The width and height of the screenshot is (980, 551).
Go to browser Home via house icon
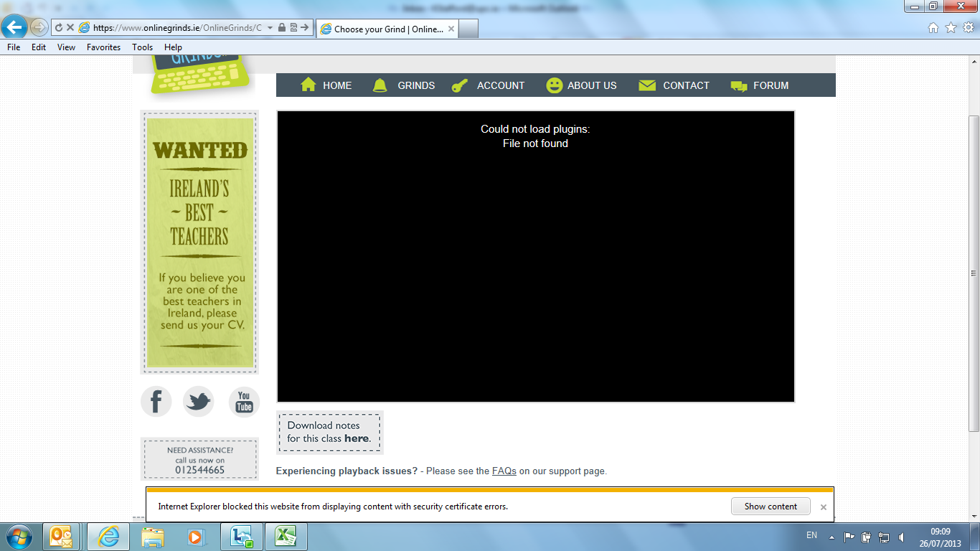[x=933, y=27]
